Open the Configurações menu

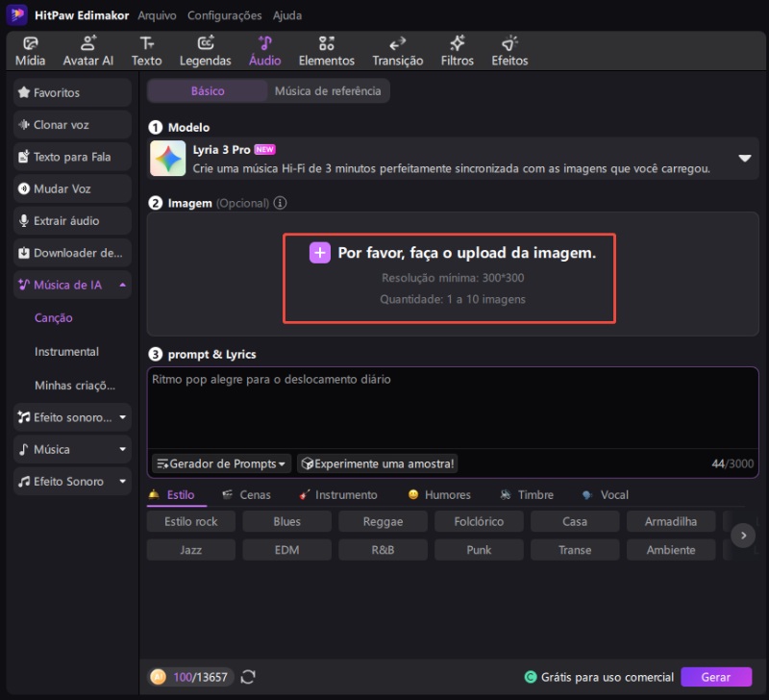(225, 15)
